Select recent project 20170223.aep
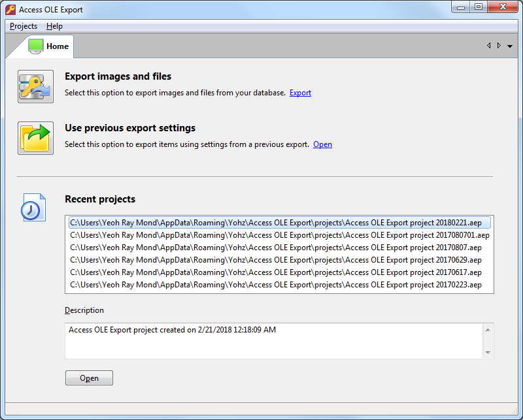 point(280,285)
